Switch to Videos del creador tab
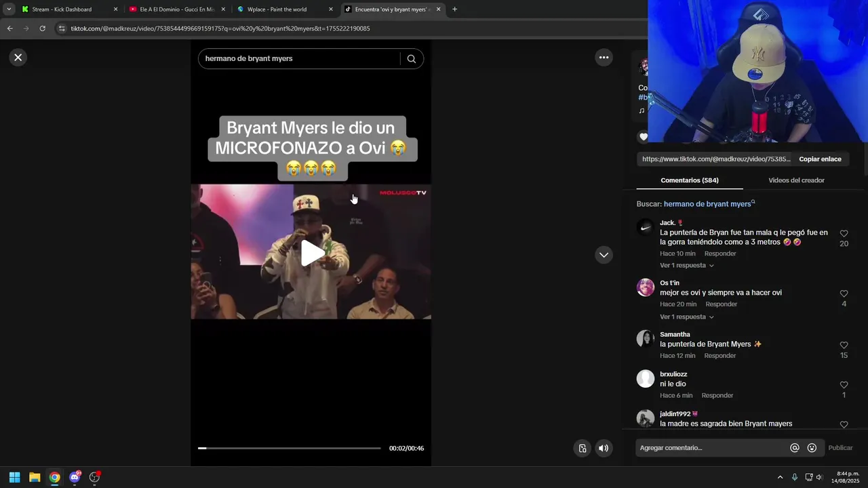 [x=796, y=180]
